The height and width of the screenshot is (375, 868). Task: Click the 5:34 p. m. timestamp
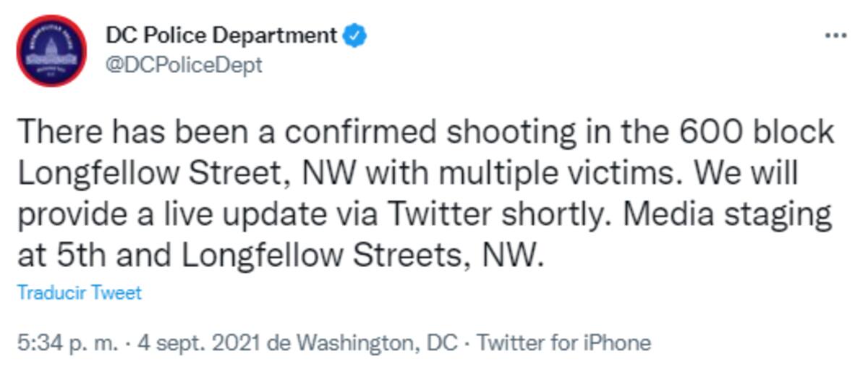click(x=67, y=342)
